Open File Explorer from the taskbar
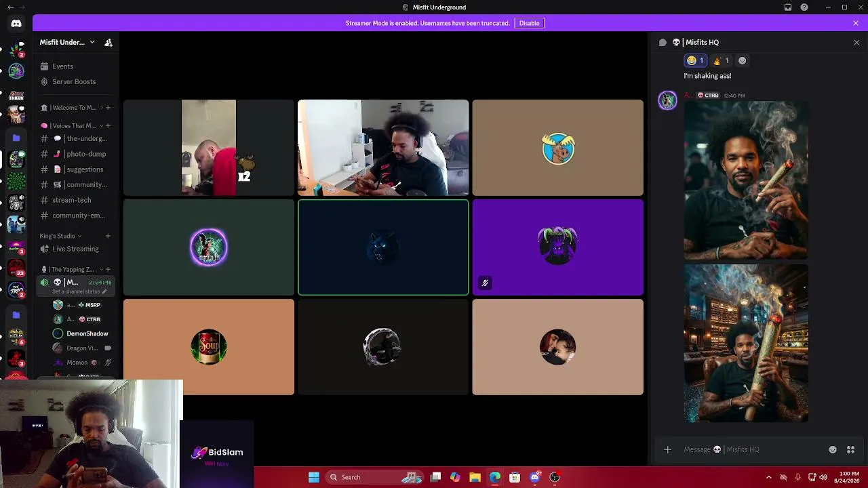Screen dimensions: 868x488 (x=475, y=477)
